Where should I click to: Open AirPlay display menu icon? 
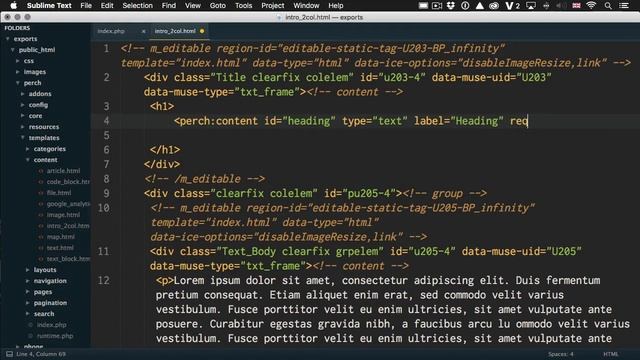click(x=531, y=5)
